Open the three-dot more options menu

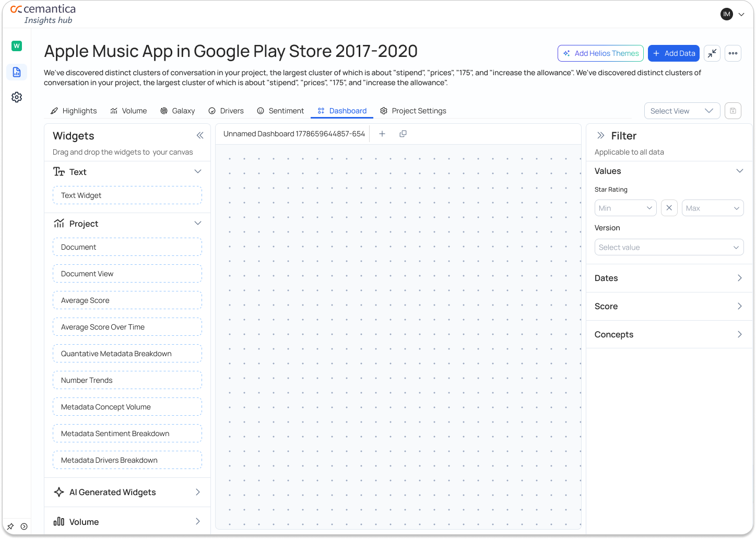tap(733, 53)
